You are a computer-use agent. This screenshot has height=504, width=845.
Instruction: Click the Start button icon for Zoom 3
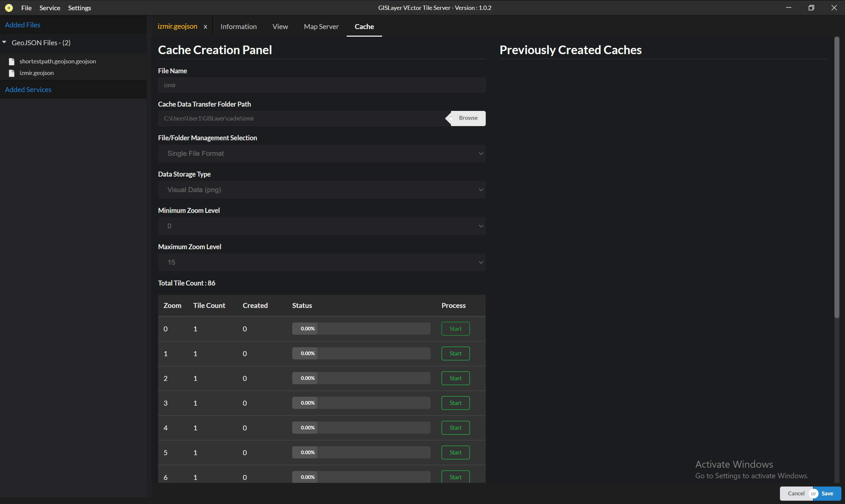(x=455, y=403)
